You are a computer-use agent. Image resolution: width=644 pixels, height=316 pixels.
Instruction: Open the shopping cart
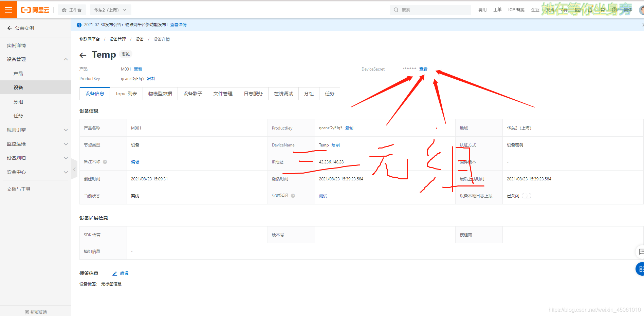[602, 10]
